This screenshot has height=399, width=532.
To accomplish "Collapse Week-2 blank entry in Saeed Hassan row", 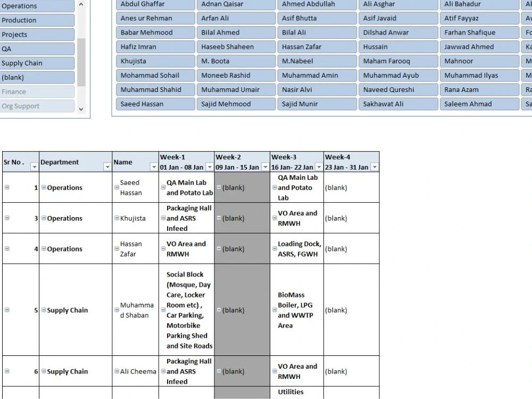I will pos(219,187).
